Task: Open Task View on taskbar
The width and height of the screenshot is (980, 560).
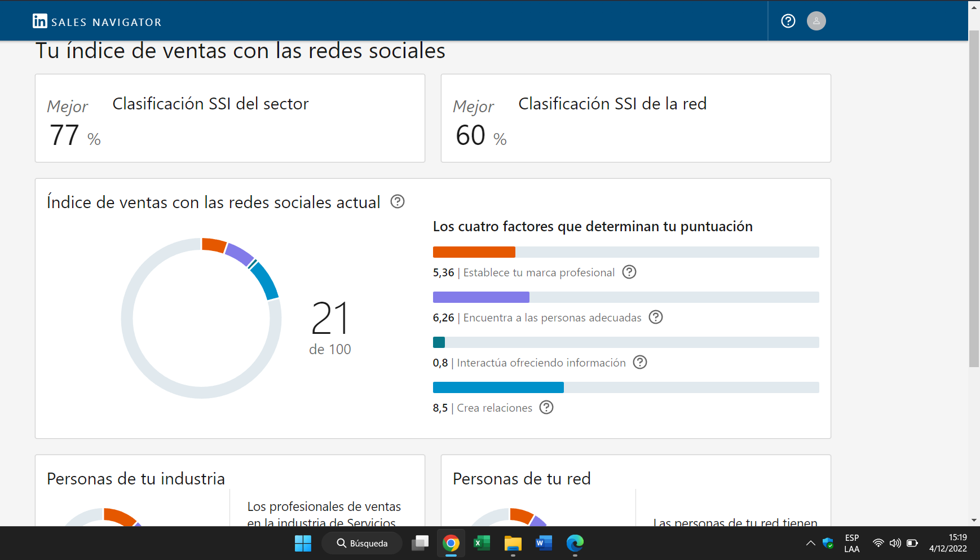Action: 420,543
